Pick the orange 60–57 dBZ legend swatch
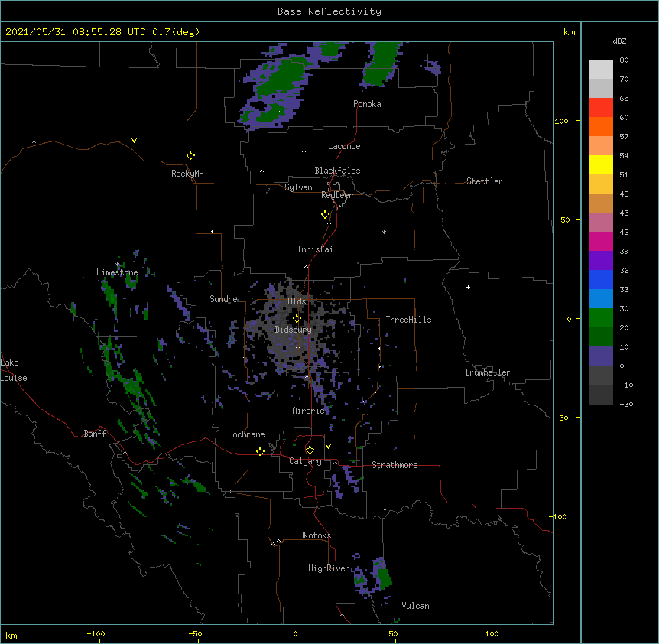Viewport: 659px width, 644px height. click(601, 126)
